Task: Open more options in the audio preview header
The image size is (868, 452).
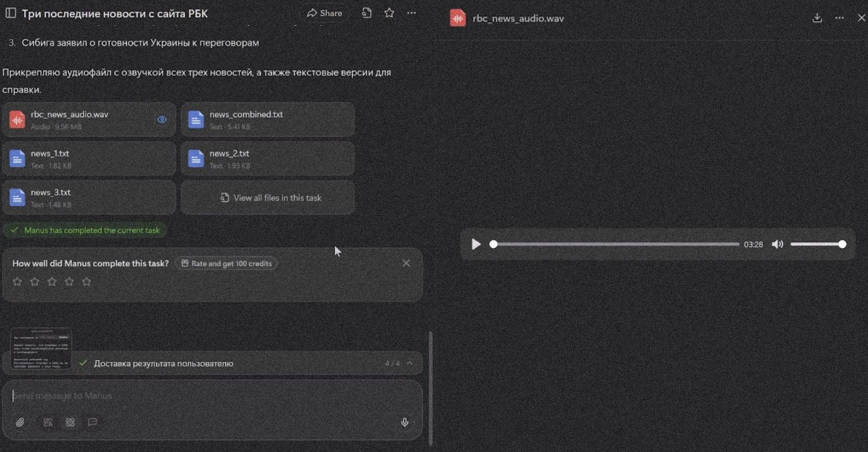Action: (839, 18)
